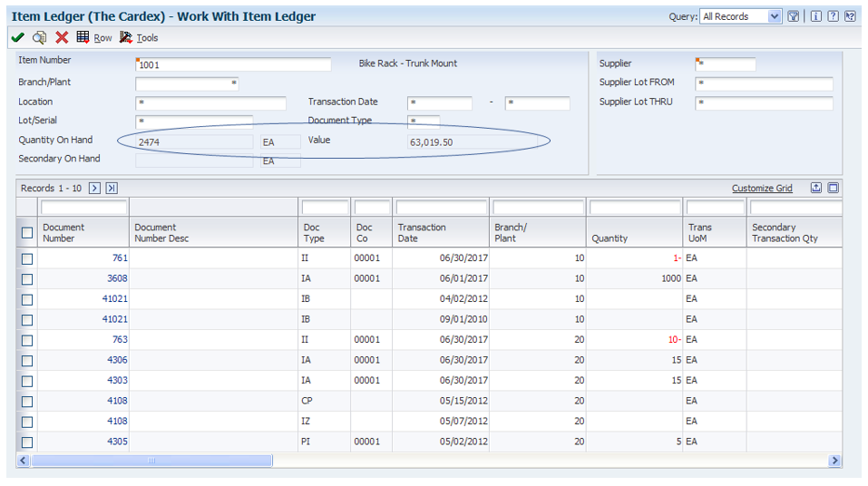Check the checkbox for 4108 type CP
Screen dimensions: 868x486
click(x=26, y=402)
